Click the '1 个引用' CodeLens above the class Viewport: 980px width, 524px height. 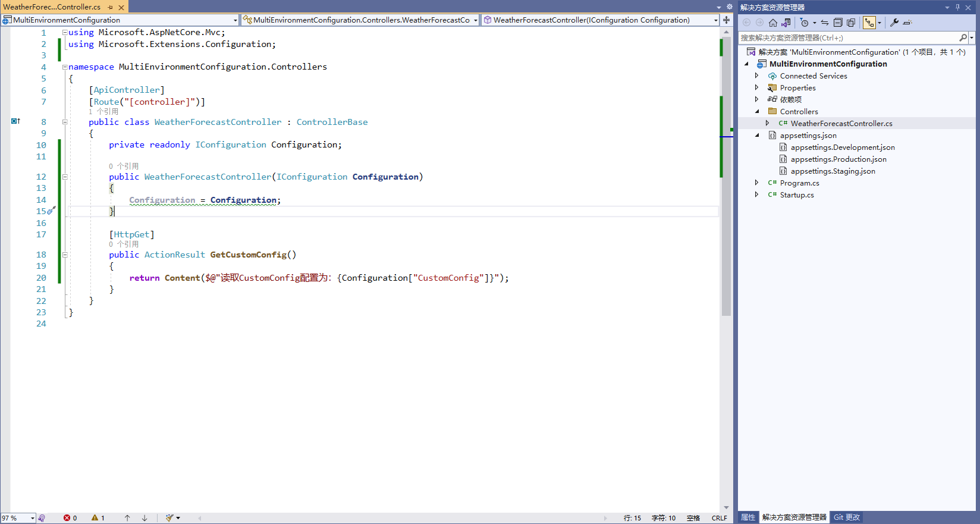(103, 111)
